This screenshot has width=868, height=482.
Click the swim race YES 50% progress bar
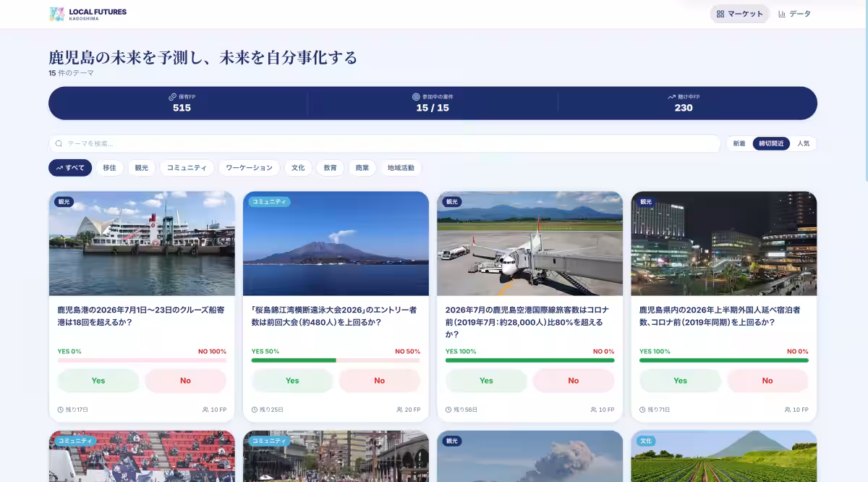[336, 360]
